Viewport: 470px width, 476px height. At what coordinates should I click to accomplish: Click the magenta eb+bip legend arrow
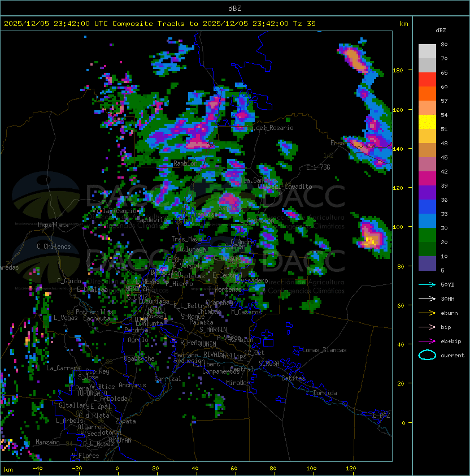coord(427,341)
